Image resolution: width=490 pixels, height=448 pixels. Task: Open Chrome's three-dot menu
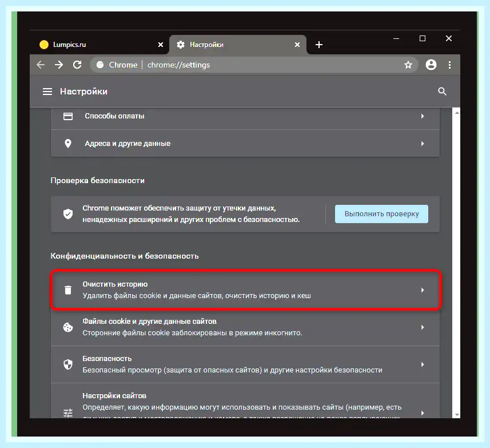(x=449, y=65)
